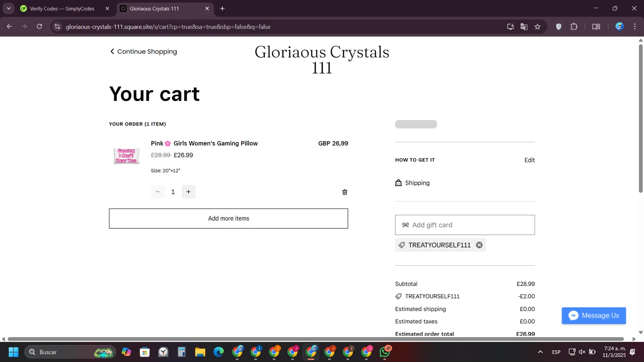This screenshot has width=644, height=362.
Task: Click the Add more items button
Action: pos(228,219)
